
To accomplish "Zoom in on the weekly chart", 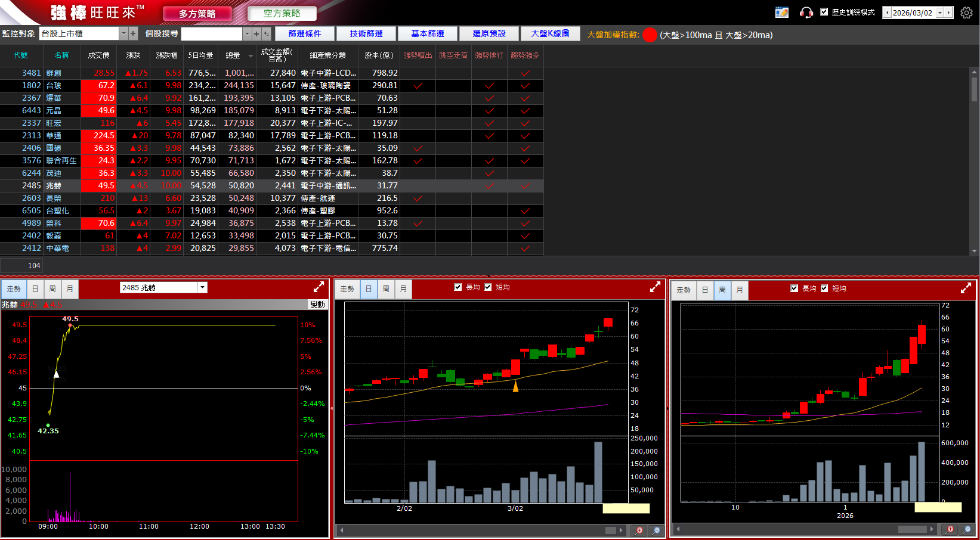I will [x=950, y=529].
